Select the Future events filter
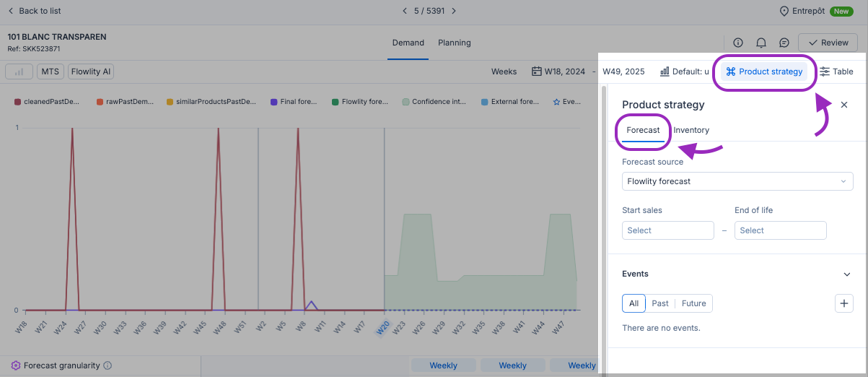 point(693,303)
